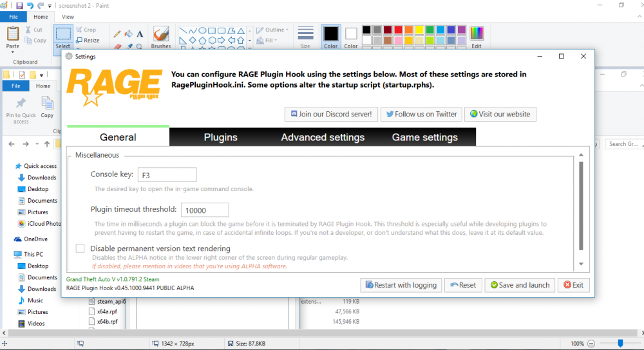This screenshot has width=644, height=350.
Task: Move the Paint zoom slider handle
Action: [x=620, y=344]
